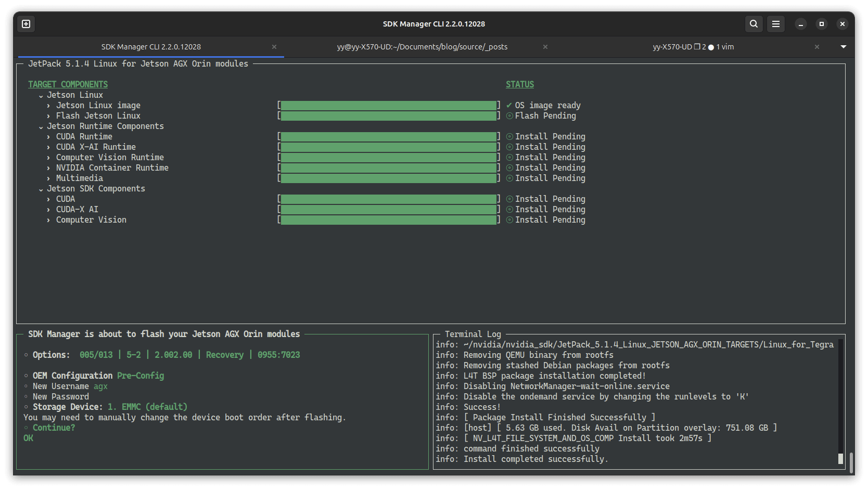The width and height of the screenshot is (868, 490).
Task: Minimize the SDK Manager terminal window
Action: pos(801,24)
